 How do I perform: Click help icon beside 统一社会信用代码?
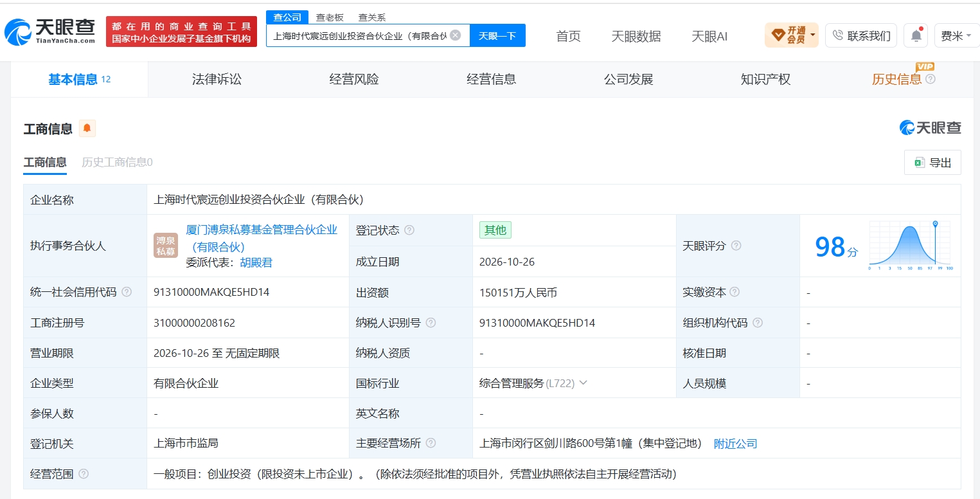click(127, 292)
